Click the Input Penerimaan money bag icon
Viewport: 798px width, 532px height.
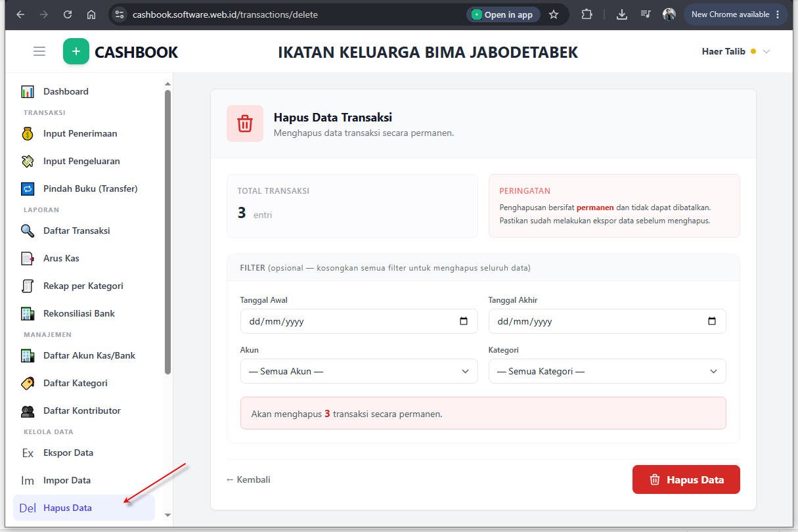(28, 134)
